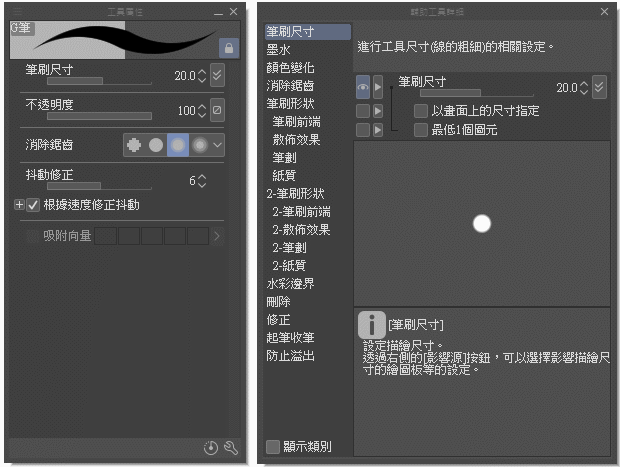Click the info icon beside [筆刷尺寸]
The image size is (620, 467).
(372, 325)
